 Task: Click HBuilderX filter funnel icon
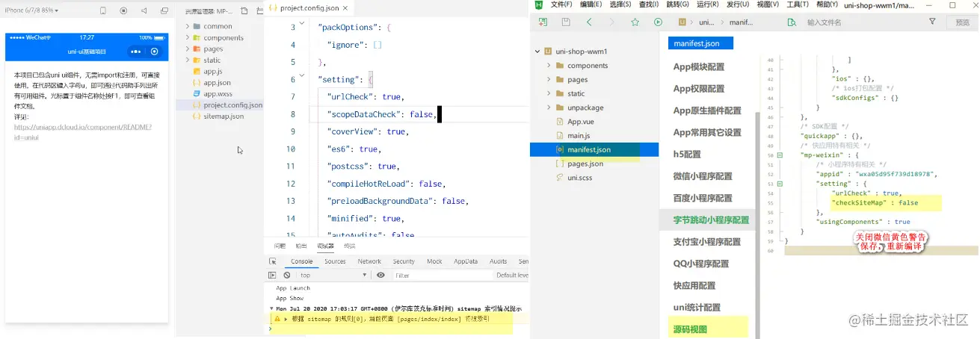tap(932, 22)
